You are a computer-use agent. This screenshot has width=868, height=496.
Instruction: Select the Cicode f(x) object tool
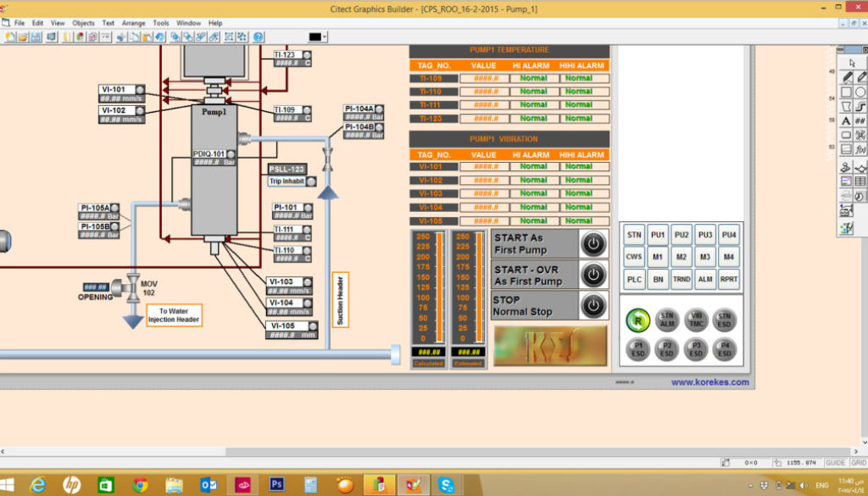(860, 149)
